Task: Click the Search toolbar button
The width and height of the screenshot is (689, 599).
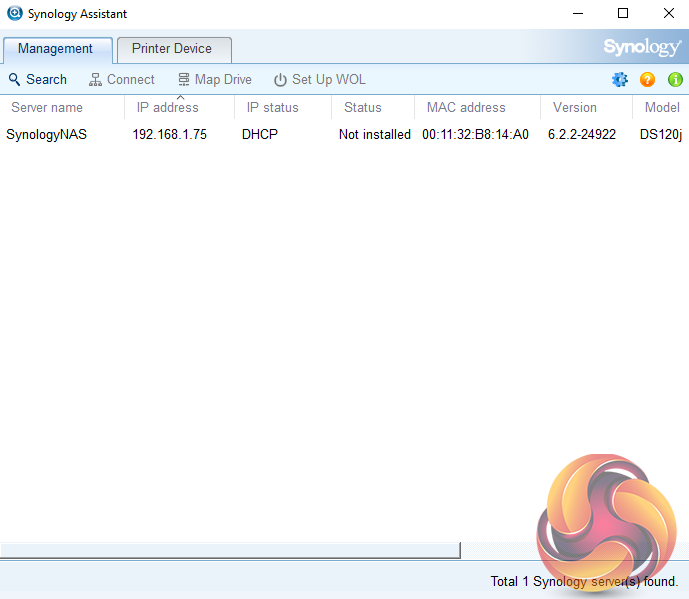Action: click(x=38, y=80)
